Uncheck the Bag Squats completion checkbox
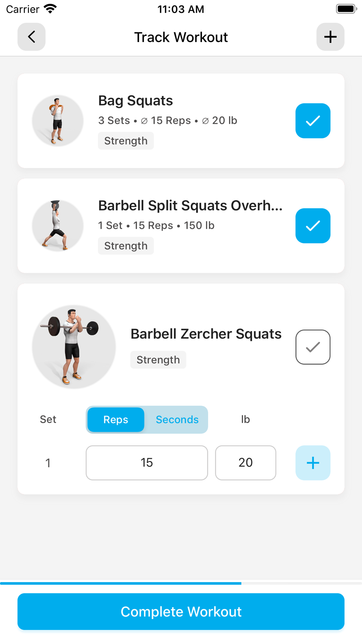The height and width of the screenshot is (644, 362). tap(313, 121)
